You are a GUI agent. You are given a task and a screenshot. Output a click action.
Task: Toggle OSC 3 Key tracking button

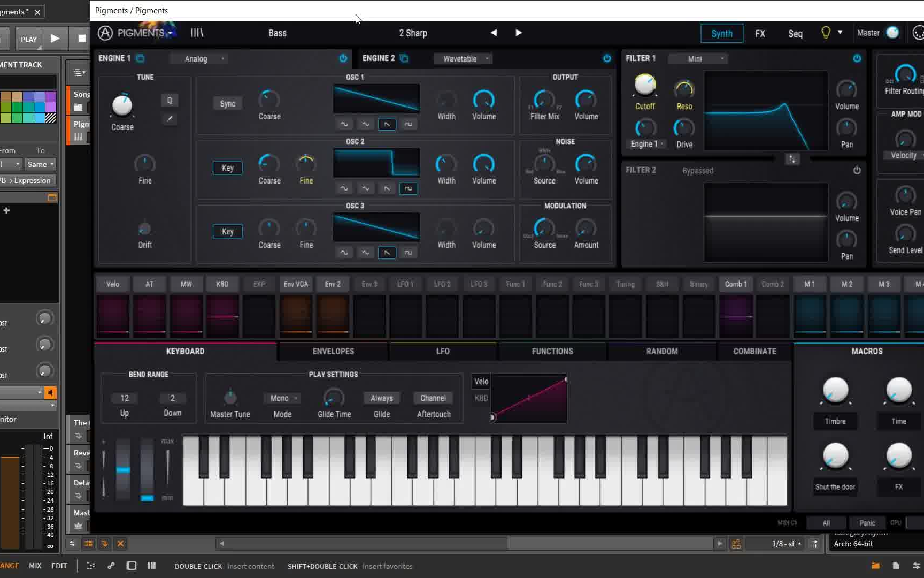pos(227,231)
